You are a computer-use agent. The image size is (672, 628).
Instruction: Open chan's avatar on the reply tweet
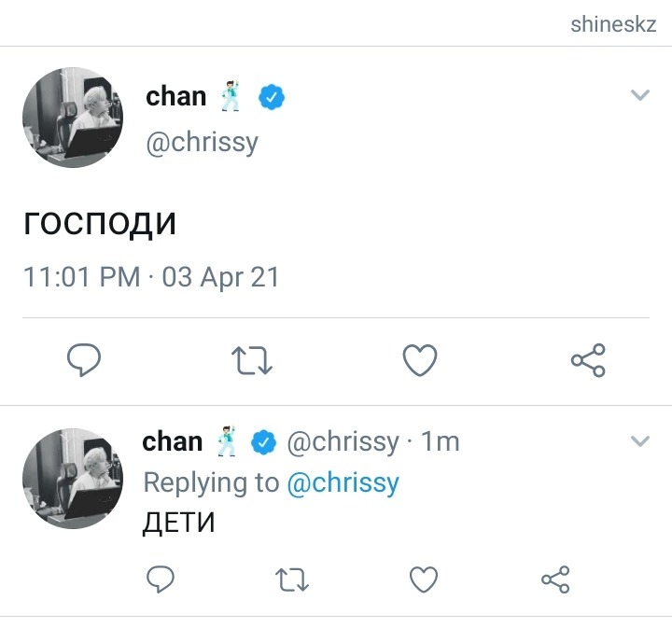[x=73, y=479]
